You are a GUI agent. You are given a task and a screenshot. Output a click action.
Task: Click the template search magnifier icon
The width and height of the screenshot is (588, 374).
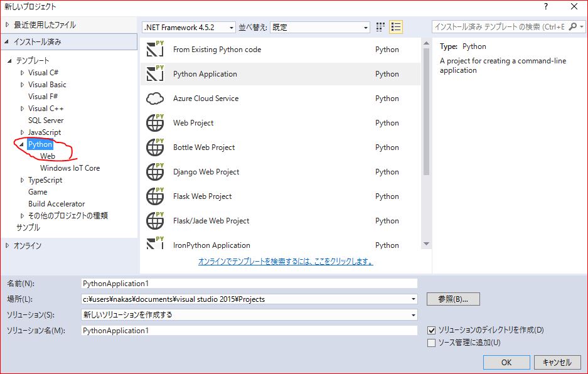point(572,26)
